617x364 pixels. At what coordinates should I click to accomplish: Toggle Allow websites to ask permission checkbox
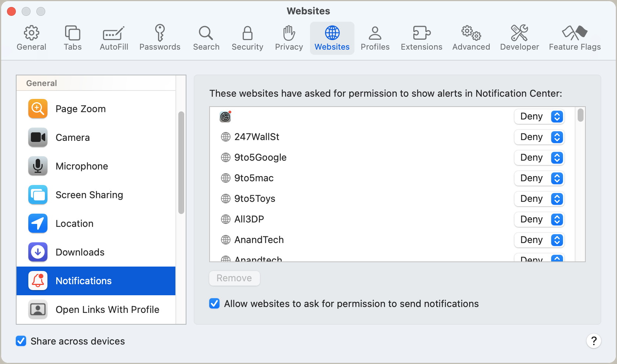pyautogui.click(x=214, y=304)
